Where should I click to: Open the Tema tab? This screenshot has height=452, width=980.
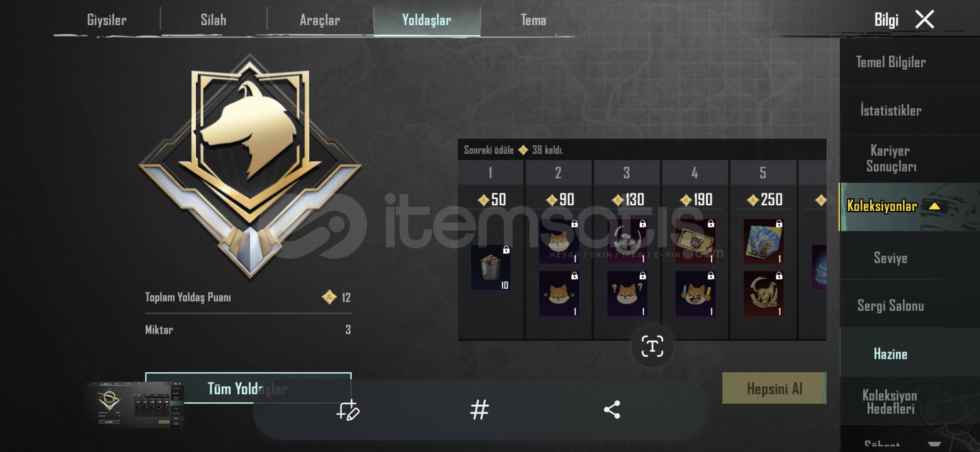(x=533, y=20)
